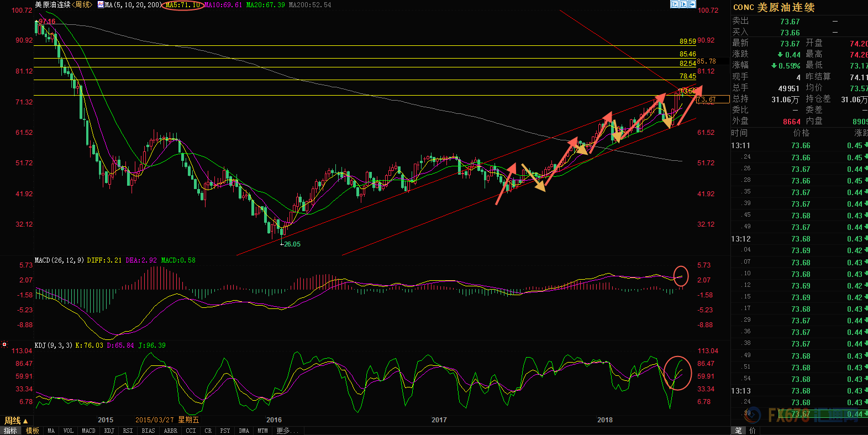The width and height of the screenshot is (868, 435).
Task: Click the first blue chart-control icon at top right
Action: click(x=674, y=4)
